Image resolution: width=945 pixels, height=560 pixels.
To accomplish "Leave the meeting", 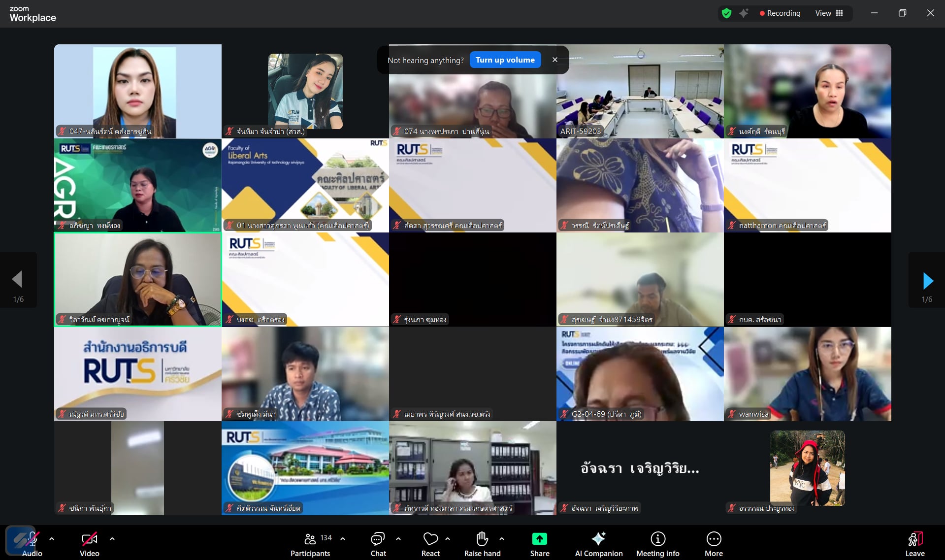I will [x=914, y=544].
